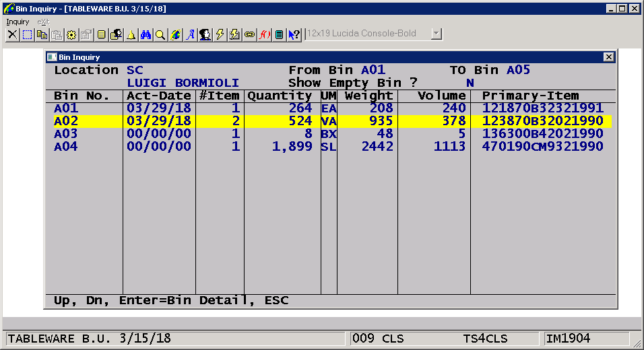Screen dimensions: 644x350
Task: Click volume value 1113
Action: 450,147
